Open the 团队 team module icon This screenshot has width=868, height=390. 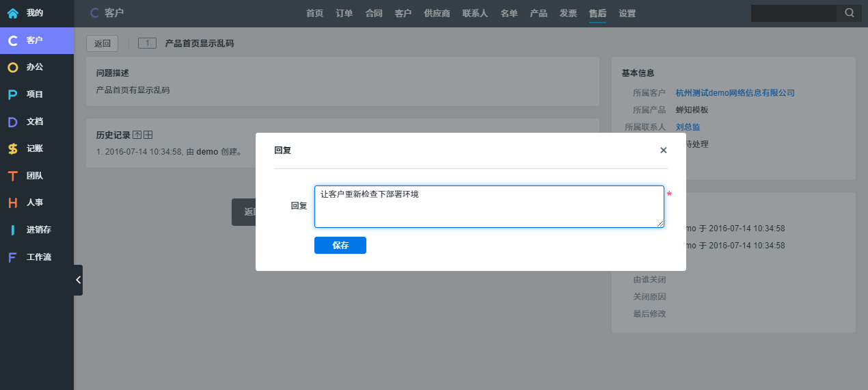pyautogui.click(x=13, y=176)
